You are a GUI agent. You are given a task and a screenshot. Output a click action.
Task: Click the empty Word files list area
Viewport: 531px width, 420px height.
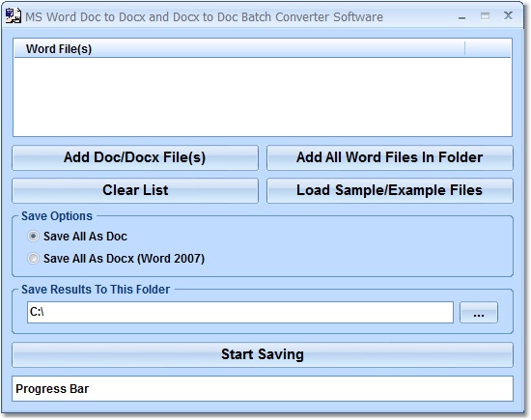[263, 97]
